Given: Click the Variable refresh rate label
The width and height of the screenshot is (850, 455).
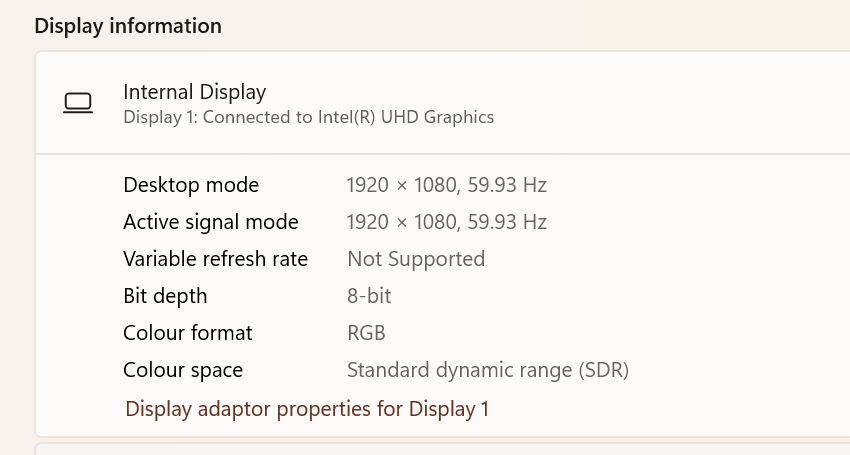Looking at the screenshot, I should tap(215, 259).
